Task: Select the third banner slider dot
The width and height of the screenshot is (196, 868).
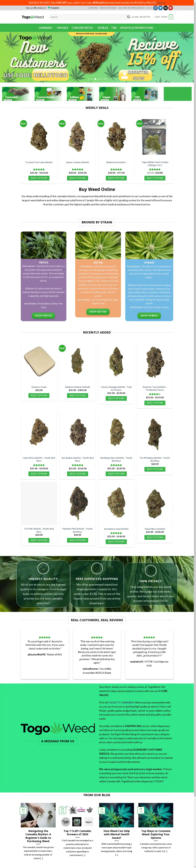Action: click(x=96, y=79)
